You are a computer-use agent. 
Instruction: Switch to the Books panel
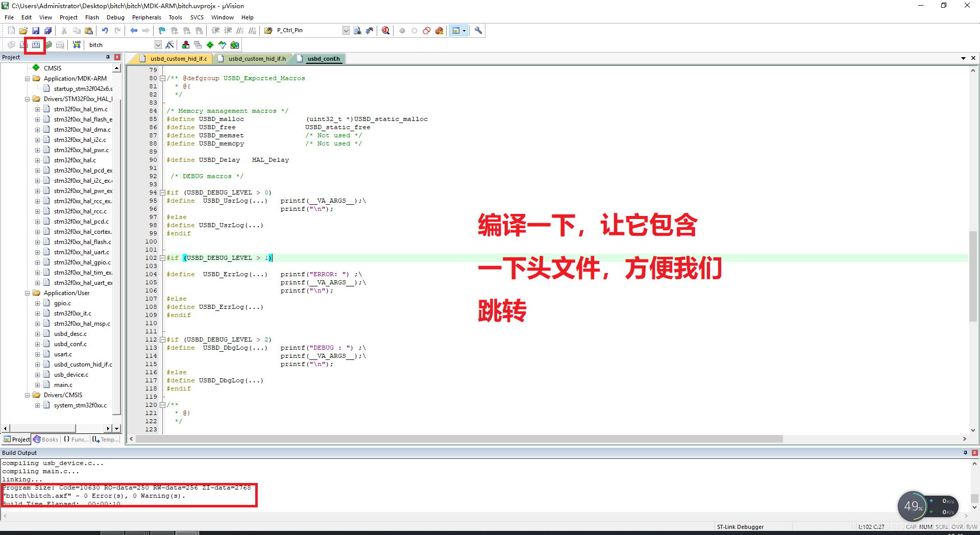click(46, 440)
